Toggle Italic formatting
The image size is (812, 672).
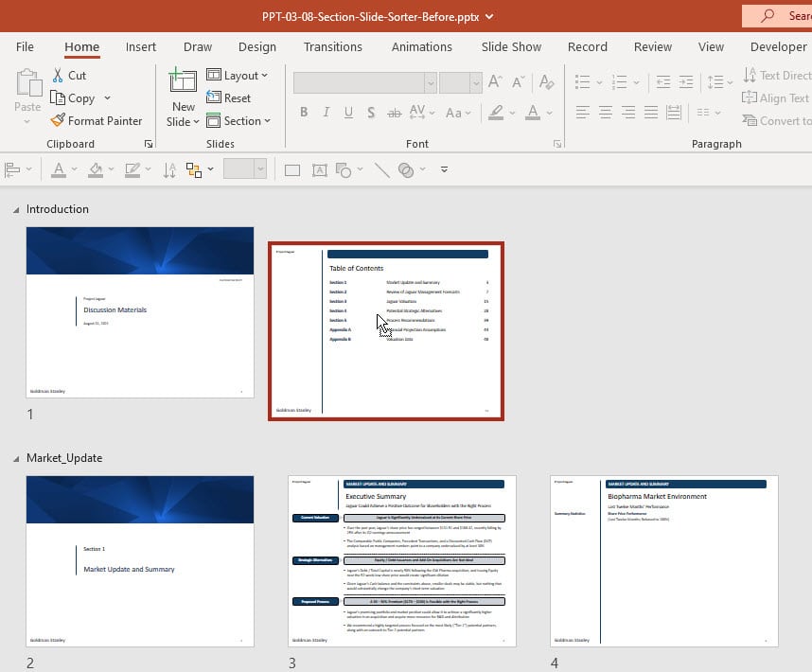tap(327, 113)
